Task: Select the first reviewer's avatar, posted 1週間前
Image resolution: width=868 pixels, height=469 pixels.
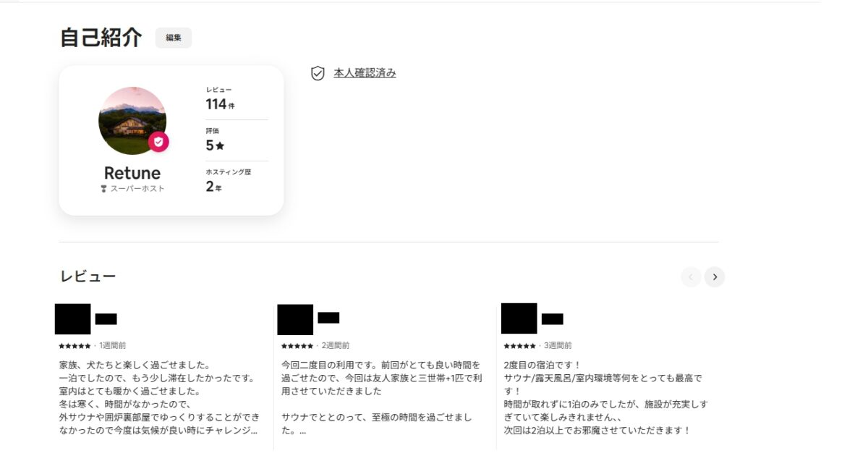Action: pos(73,319)
